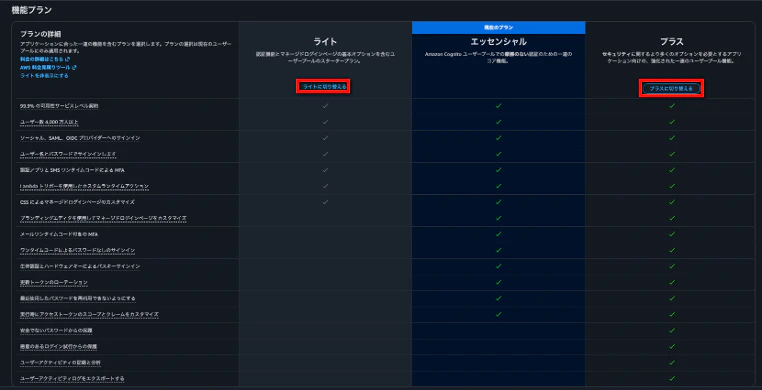Click the 安全でないパスワードからの保護 label
The image size is (762, 390).
click(56, 330)
